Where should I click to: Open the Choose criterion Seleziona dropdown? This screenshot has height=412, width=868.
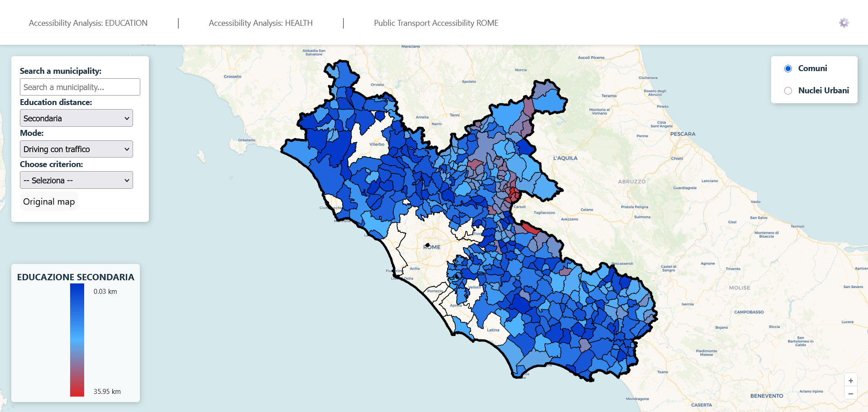click(x=76, y=180)
